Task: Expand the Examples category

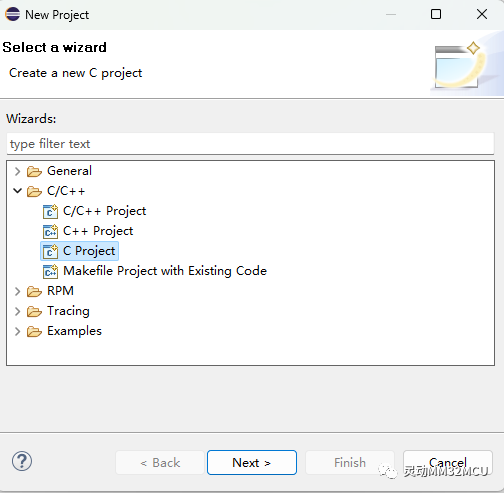Action: pyautogui.click(x=17, y=331)
